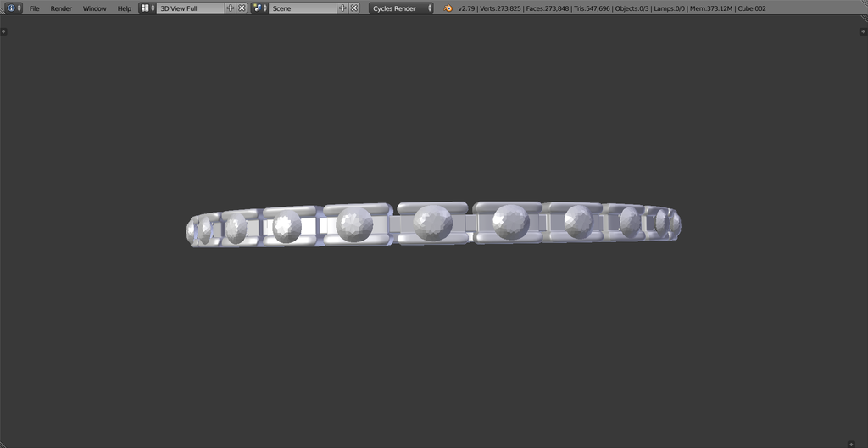This screenshot has width=868, height=448.
Task: Delete the current Scene
Action: coord(354,8)
